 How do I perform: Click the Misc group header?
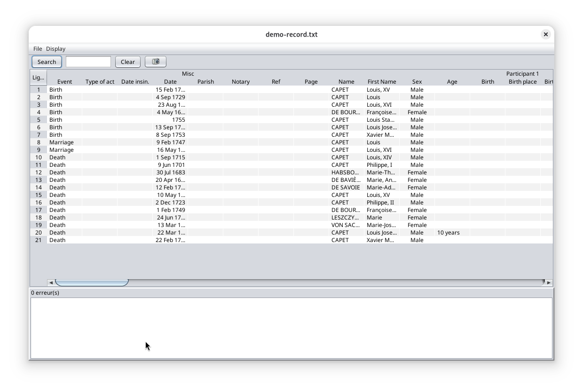click(188, 74)
